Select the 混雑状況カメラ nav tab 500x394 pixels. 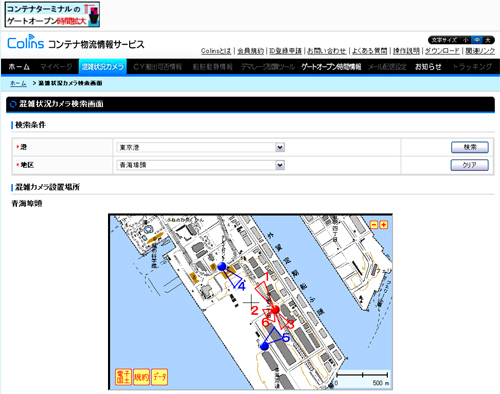(103, 67)
